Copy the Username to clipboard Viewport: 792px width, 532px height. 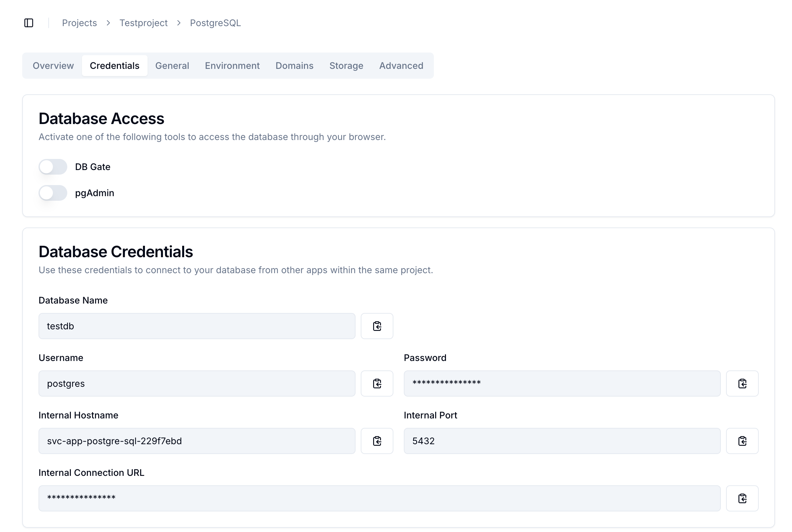coord(377,383)
